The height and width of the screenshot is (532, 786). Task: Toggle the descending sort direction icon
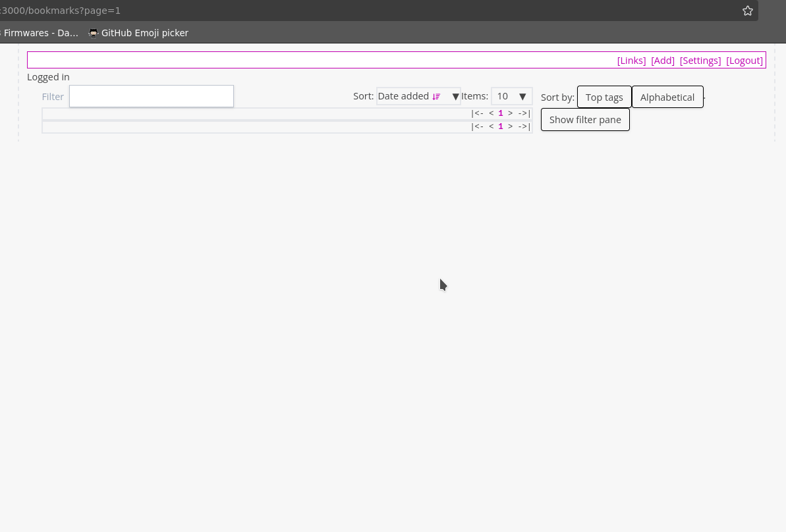click(436, 97)
